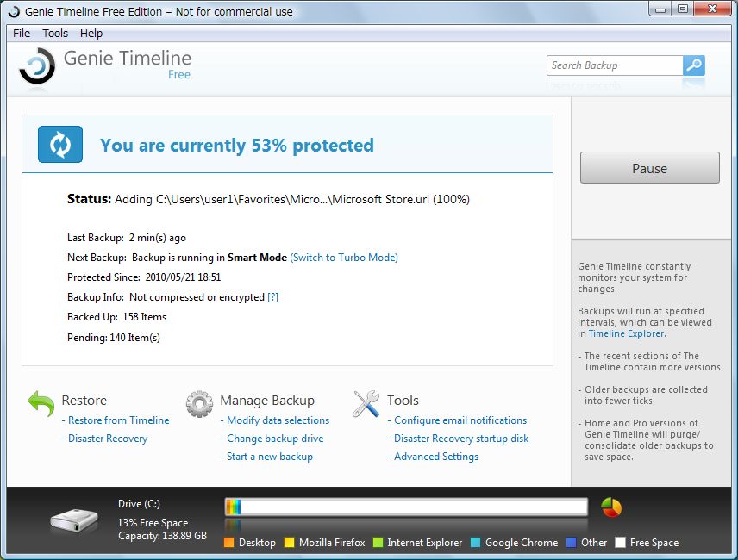Click the search magnifier button
The image size is (738, 560).
[694, 65]
